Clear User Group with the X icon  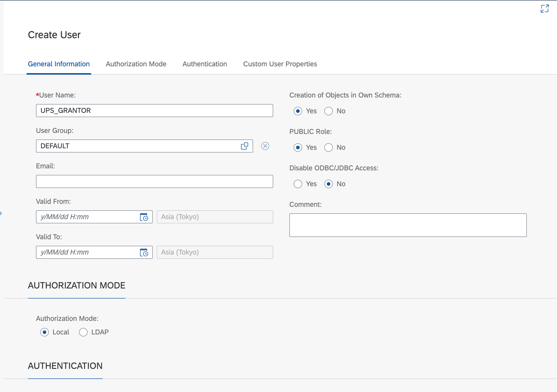pos(265,146)
